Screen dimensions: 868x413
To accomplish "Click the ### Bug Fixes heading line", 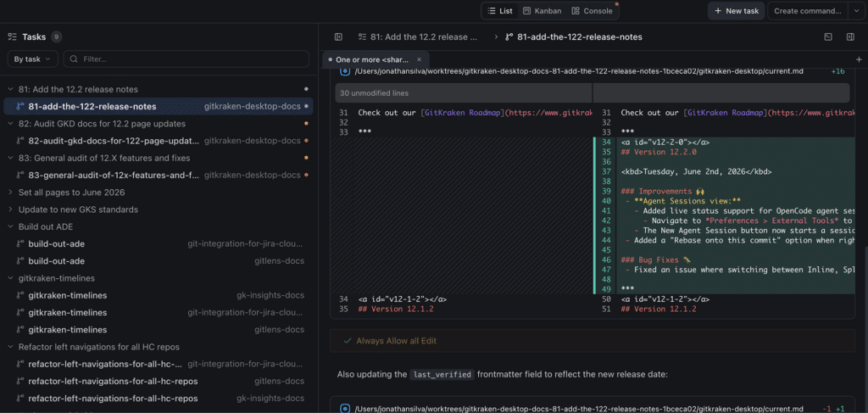I will [x=656, y=260].
